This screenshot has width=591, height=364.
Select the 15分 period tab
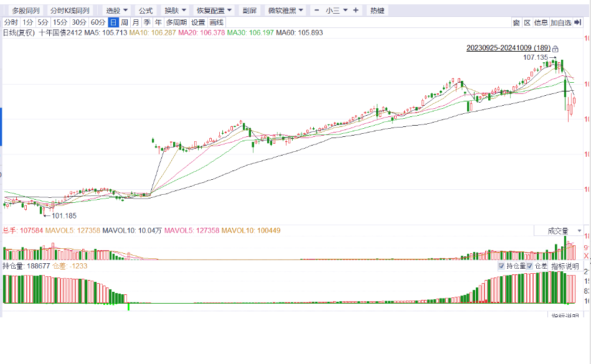(59, 22)
